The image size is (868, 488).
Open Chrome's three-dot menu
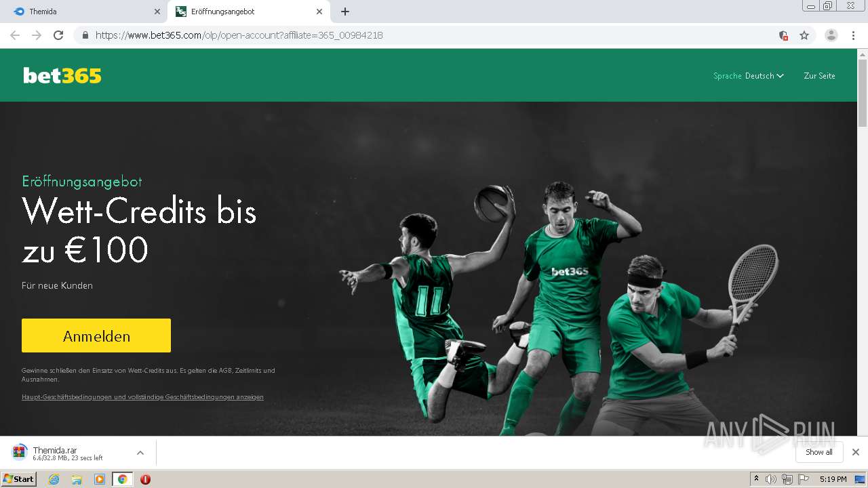tap(853, 35)
